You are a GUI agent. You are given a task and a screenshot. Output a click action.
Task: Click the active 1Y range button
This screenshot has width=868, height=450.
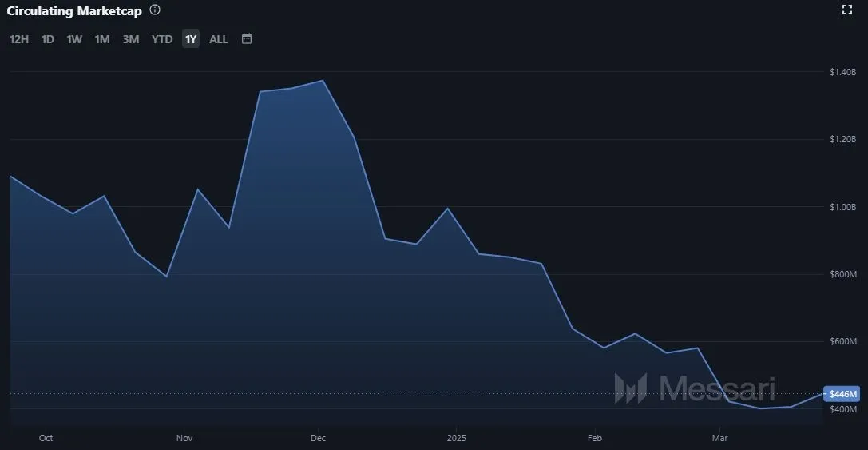(191, 39)
